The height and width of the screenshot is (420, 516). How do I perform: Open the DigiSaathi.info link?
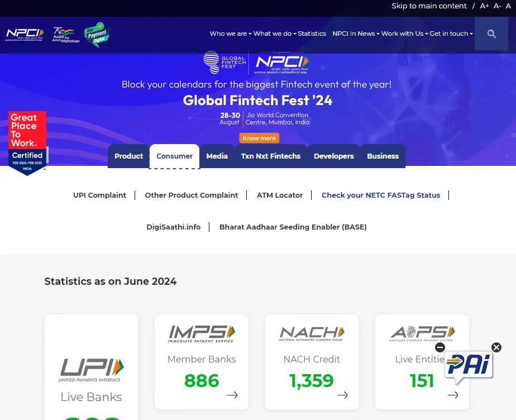(x=174, y=227)
